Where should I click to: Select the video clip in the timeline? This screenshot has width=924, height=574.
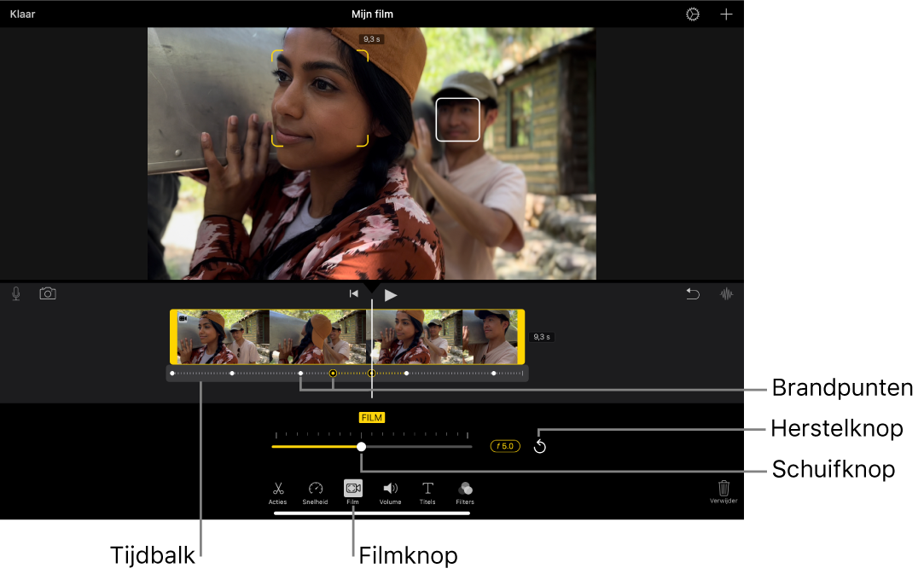(347, 337)
